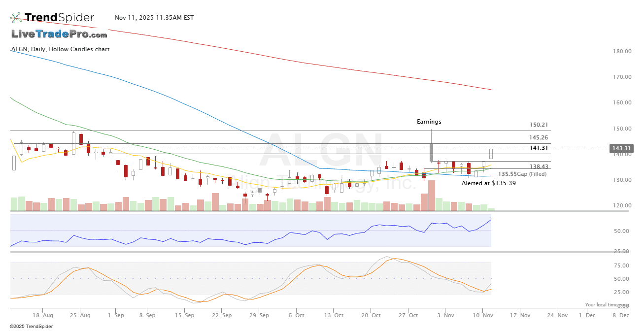Click the 6. Oct date axis marker
Image resolution: width=644 pixels, height=331 pixels.
pos(297,315)
